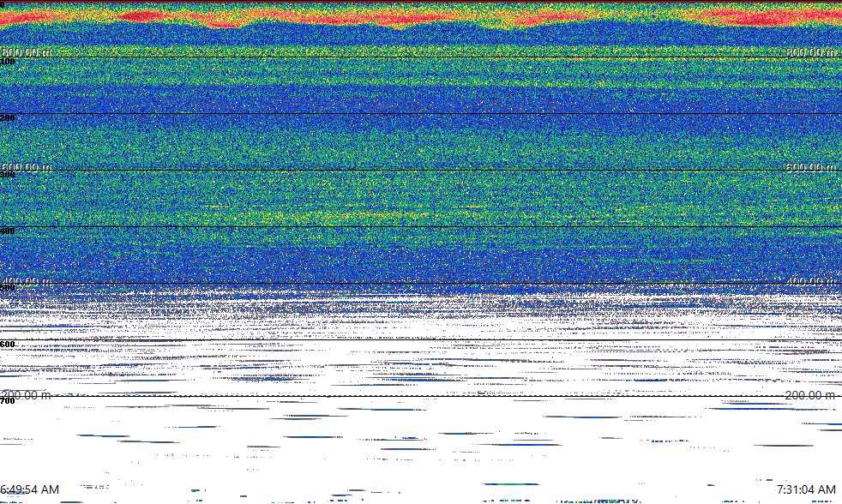
Task: Select the 500 range marker label
Action: [8, 288]
